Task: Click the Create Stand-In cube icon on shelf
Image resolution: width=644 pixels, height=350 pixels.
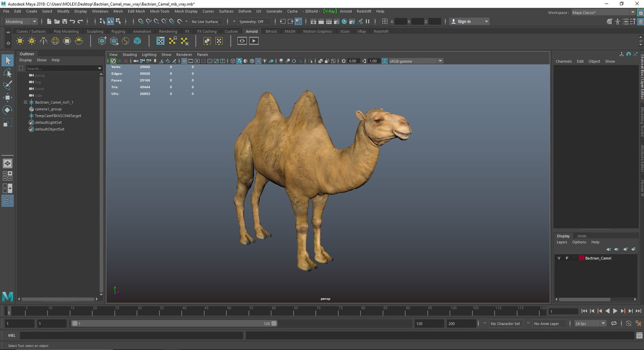Action: pyautogui.click(x=102, y=41)
